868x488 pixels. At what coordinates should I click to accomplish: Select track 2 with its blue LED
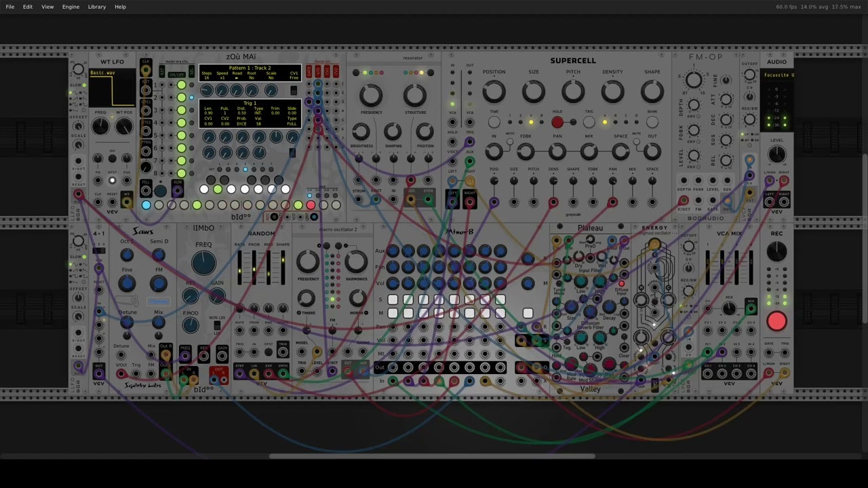191,98
